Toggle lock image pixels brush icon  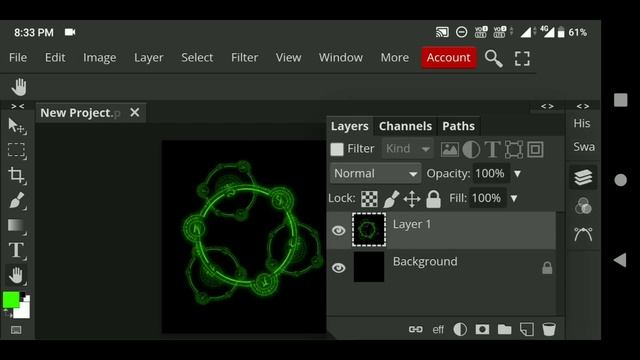click(391, 199)
